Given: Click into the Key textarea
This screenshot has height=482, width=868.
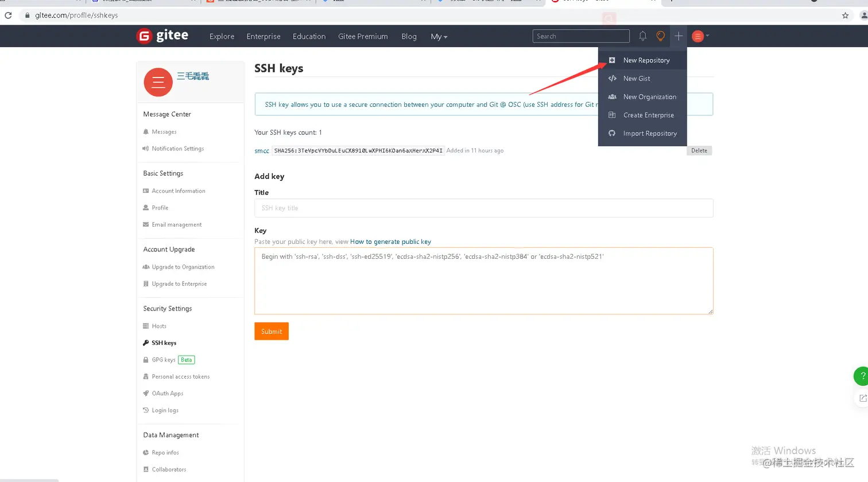Looking at the screenshot, I should (484, 281).
